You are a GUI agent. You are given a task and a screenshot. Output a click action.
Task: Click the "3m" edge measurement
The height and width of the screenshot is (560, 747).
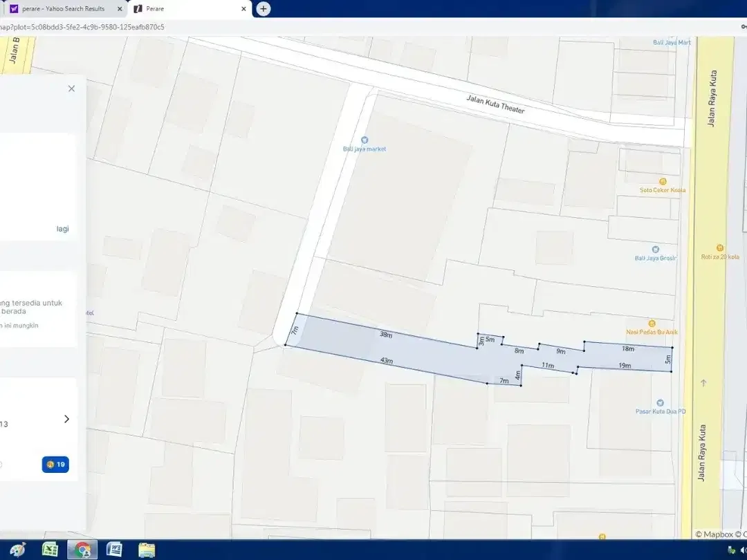[x=481, y=341]
